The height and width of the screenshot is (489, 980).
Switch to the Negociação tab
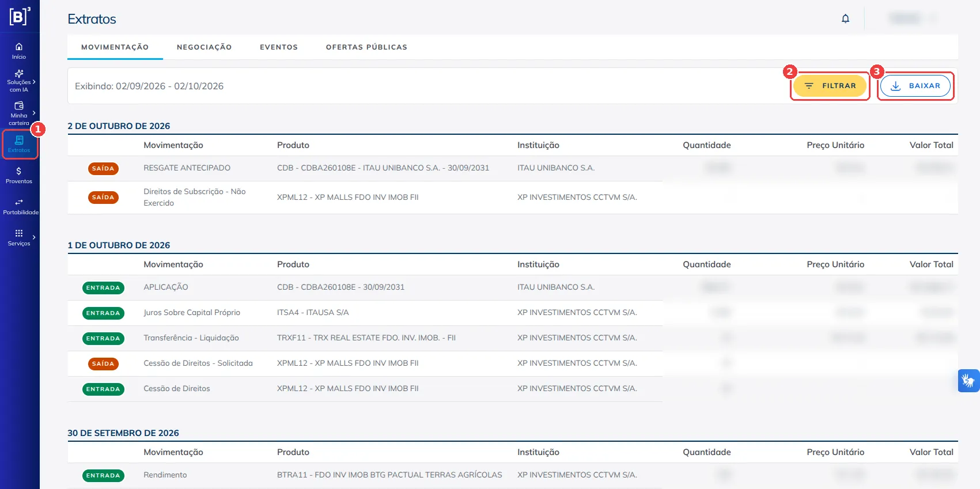point(205,47)
